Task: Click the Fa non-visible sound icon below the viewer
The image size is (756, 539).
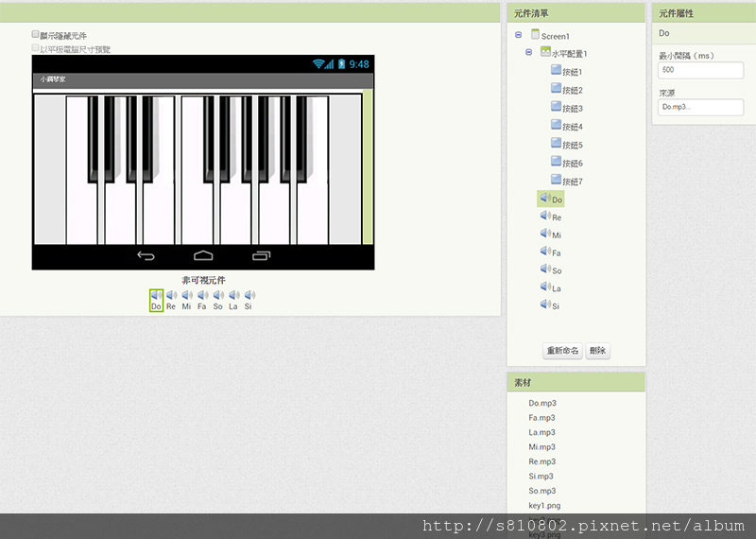Action: click(202, 300)
